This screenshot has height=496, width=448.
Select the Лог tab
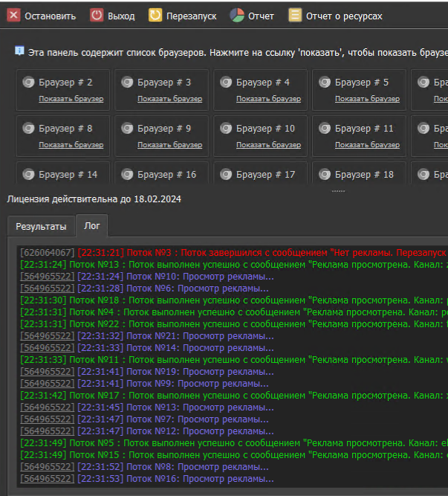pos(92,226)
